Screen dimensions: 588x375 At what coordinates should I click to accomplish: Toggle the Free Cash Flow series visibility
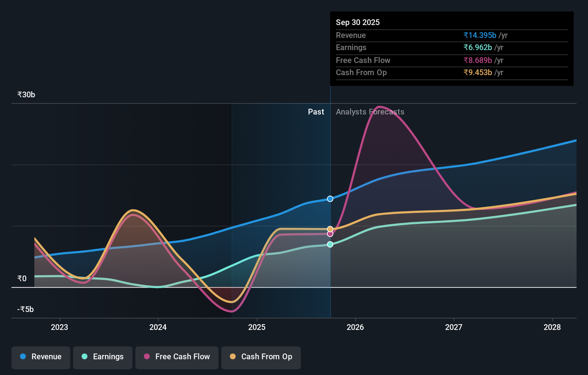177,357
